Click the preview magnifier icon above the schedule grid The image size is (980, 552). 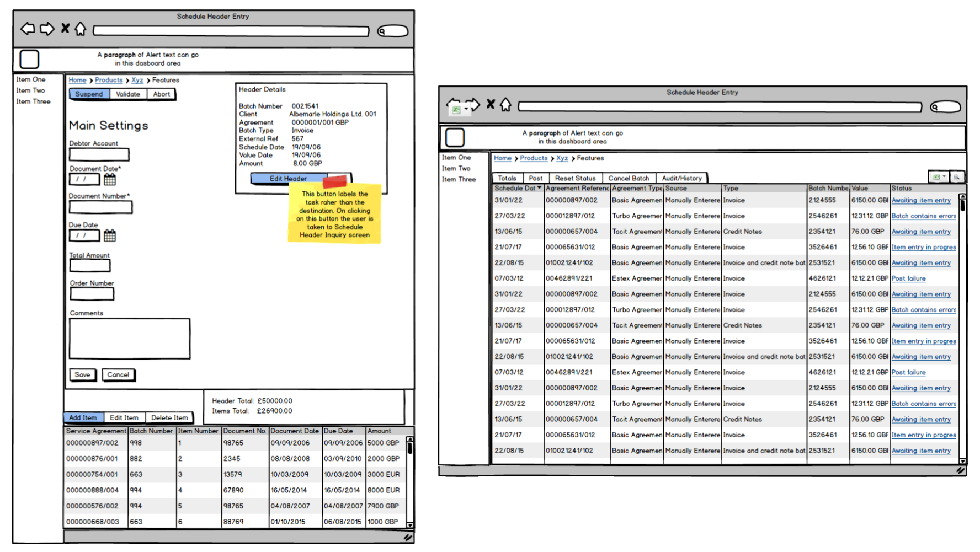(956, 177)
